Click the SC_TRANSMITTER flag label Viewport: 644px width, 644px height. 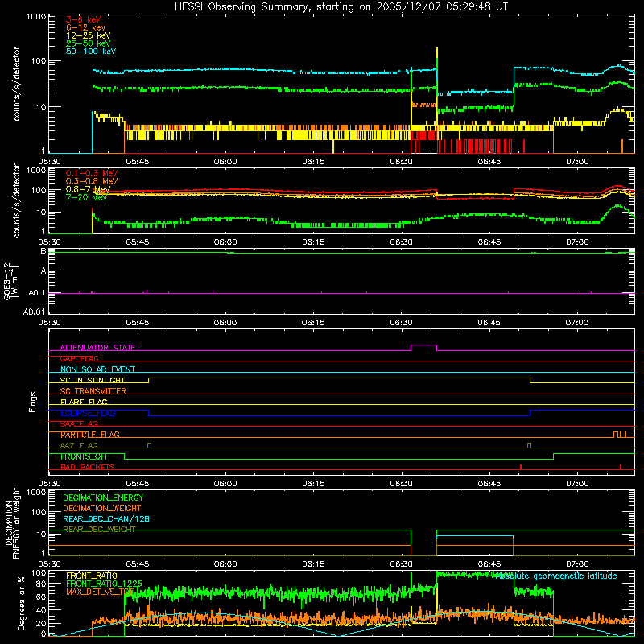point(93,391)
